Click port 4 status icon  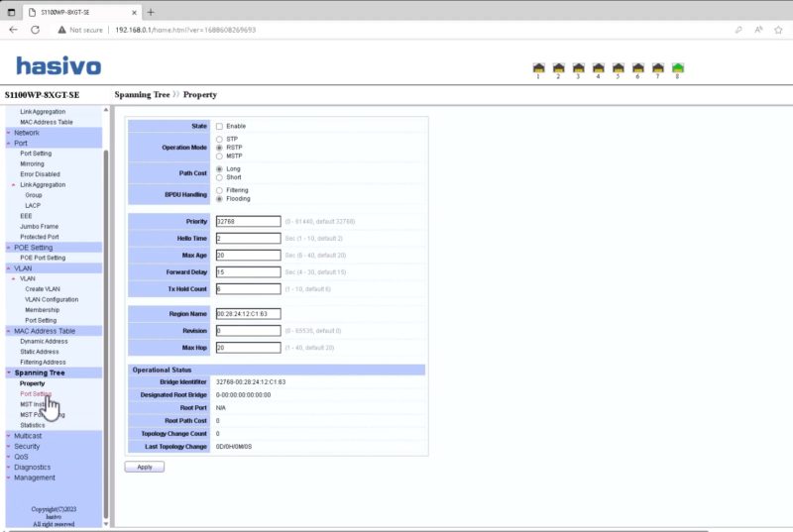[x=599, y=68]
